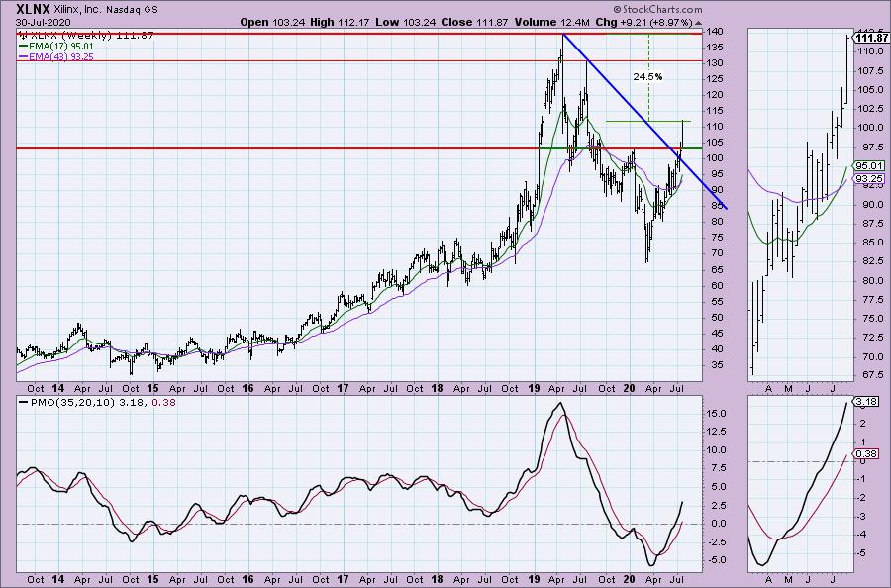The width and height of the screenshot is (891, 588).
Task: Click the -2.5 label on the PMO axis
Action: [x=717, y=542]
